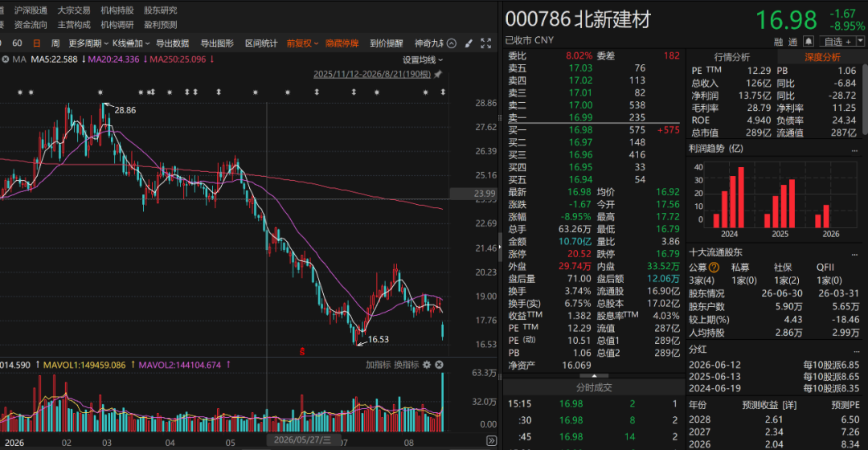Screen dimensions: 868x450
Task: Click the 2028 forecast row value 2.61
Action: tap(774, 419)
